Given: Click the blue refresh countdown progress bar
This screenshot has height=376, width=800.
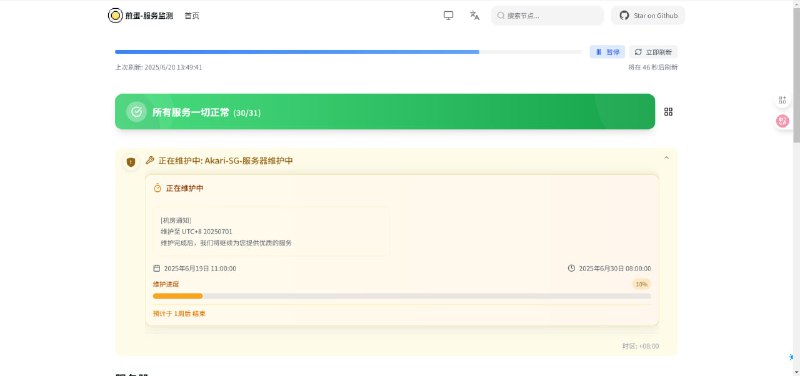Looking at the screenshot, I should tap(348, 52).
